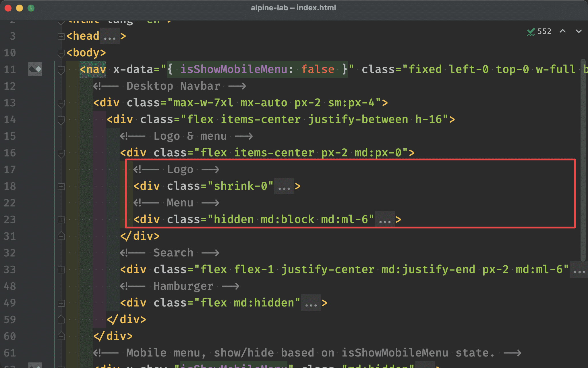The height and width of the screenshot is (368, 588).
Task: Click the folded ellipsis at end of line 33
Action: pyautogui.click(x=579, y=270)
